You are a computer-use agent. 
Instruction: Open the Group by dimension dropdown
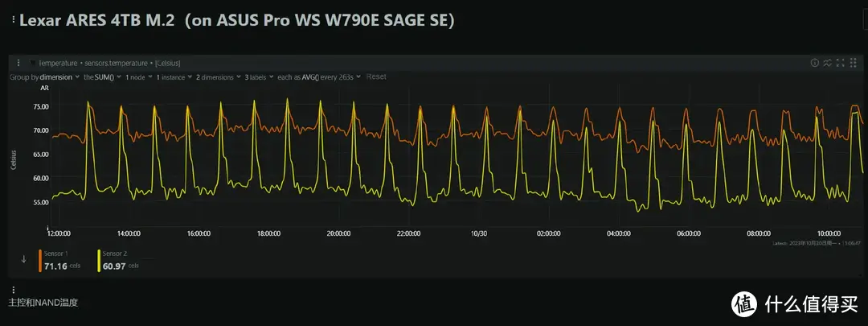pos(59,77)
